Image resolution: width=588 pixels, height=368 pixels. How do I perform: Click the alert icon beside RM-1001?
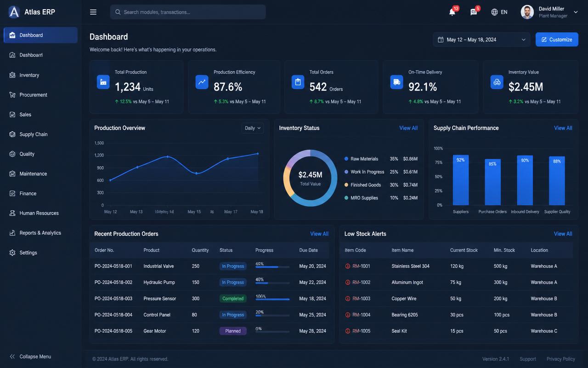click(348, 266)
